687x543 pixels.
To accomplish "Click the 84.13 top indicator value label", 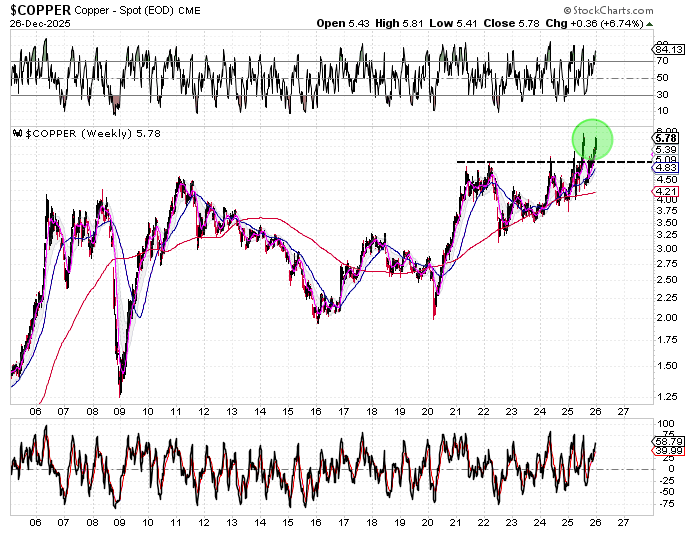I will [x=665, y=48].
